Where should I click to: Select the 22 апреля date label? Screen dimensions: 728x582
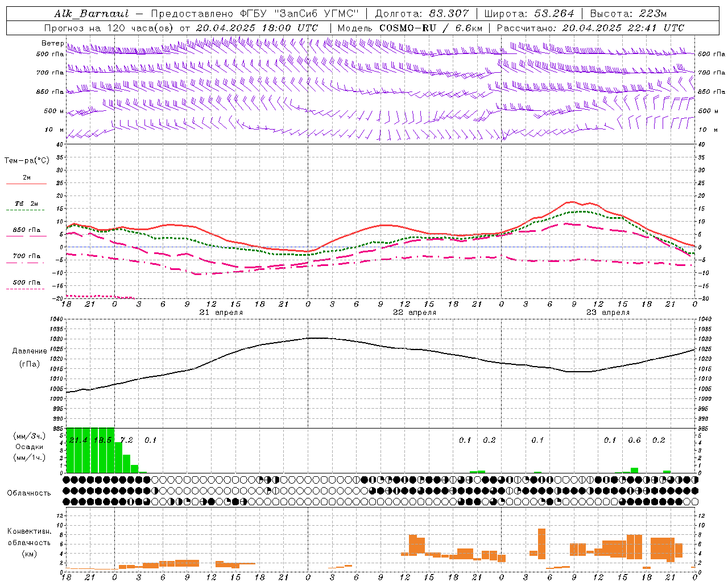415,313
